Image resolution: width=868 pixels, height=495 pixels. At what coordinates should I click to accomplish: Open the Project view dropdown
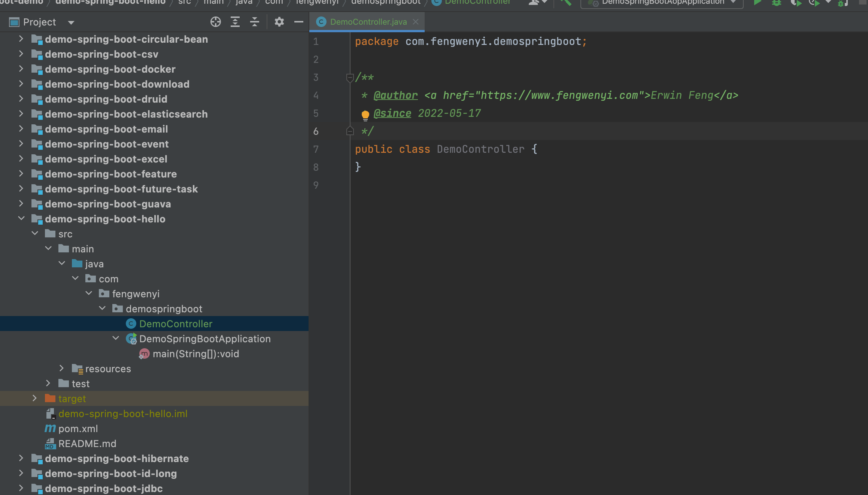(x=71, y=22)
